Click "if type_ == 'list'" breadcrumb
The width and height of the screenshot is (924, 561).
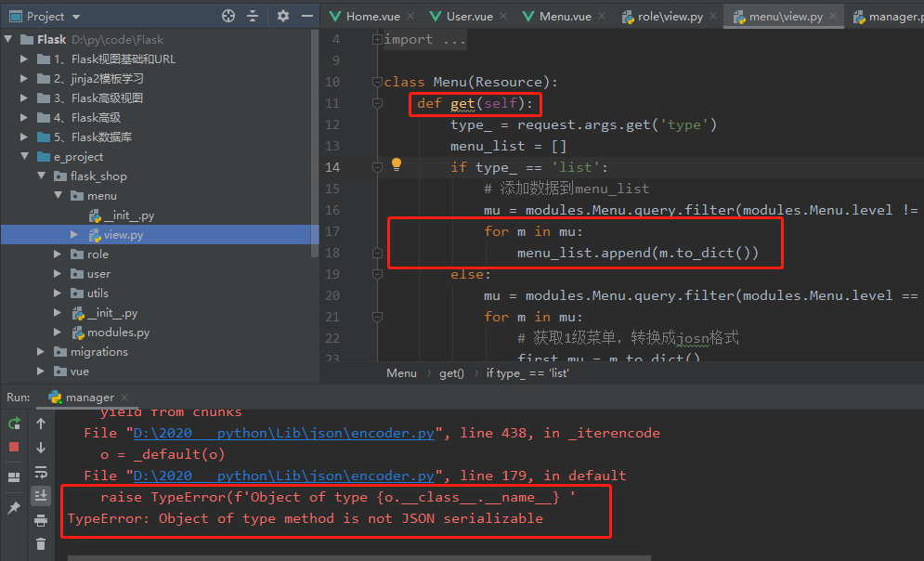point(527,373)
